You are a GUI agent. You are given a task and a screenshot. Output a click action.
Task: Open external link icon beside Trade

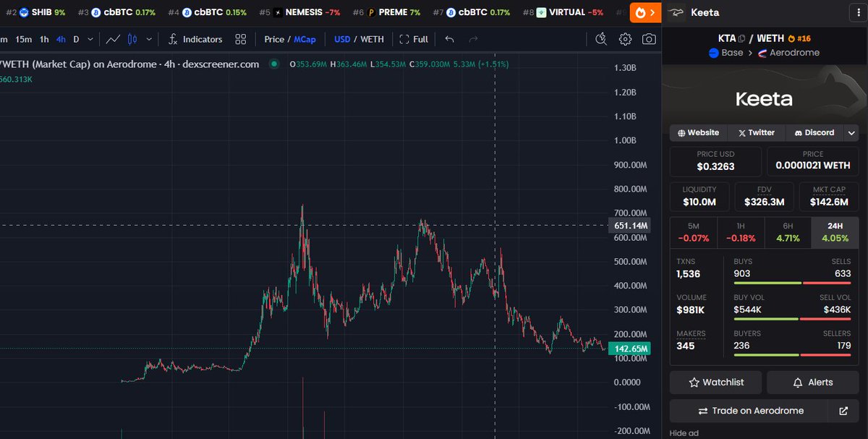click(x=843, y=411)
